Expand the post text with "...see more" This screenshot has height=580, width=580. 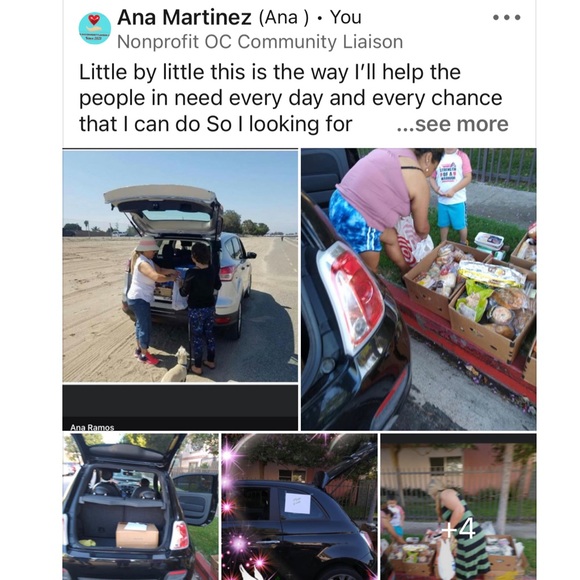pyautogui.click(x=452, y=124)
